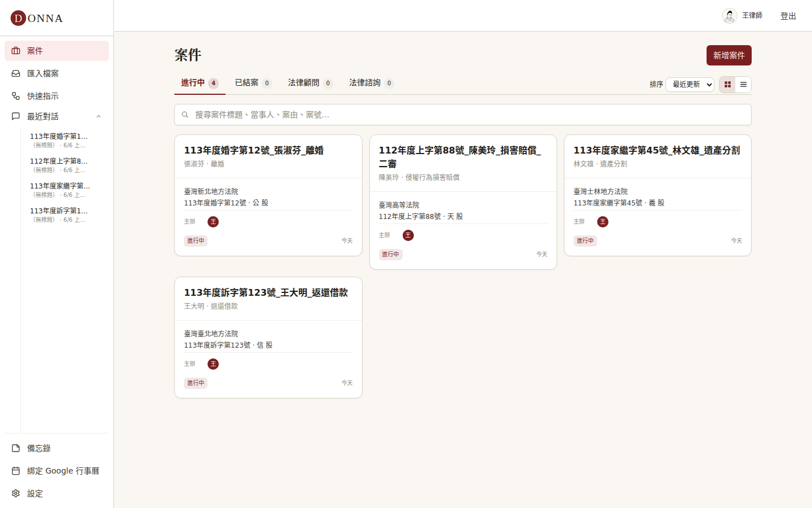The image size is (812, 508).
Task: Click the chat bubble icon beside 最近對話
Action: tap(16, 116)
